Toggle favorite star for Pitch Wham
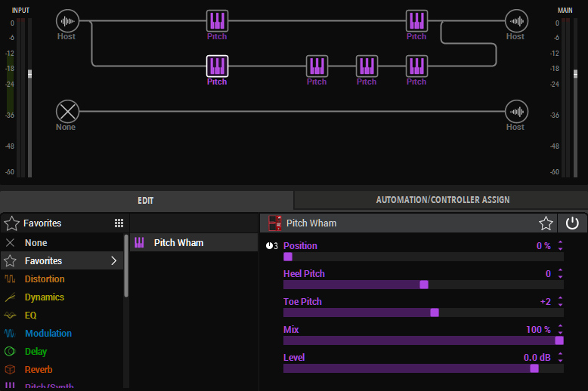The width and height of the screenshot is (588, 391). [545, 223]
